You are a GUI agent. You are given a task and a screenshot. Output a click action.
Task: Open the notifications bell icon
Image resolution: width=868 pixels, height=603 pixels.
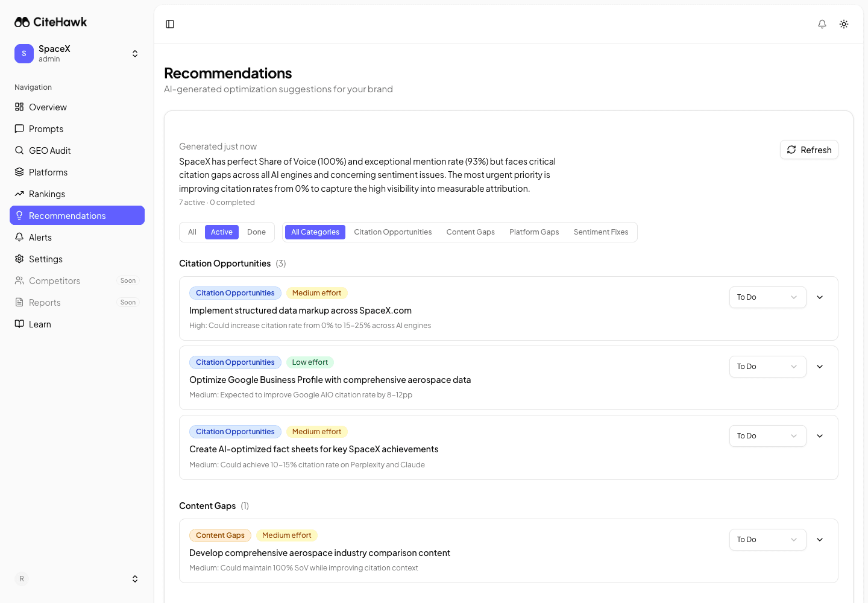(822, 24)
